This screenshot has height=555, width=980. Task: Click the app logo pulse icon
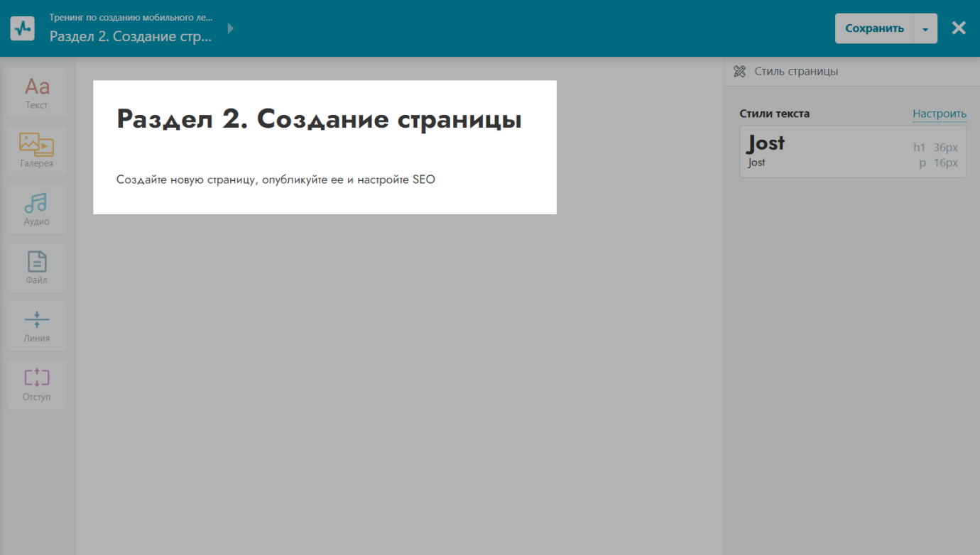(23, 28)
